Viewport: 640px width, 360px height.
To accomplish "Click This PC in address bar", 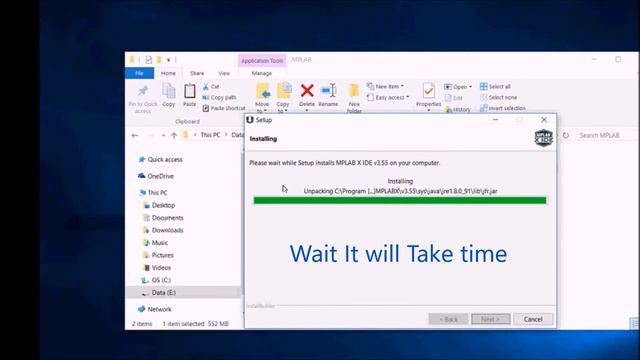I will click(210, 135).
